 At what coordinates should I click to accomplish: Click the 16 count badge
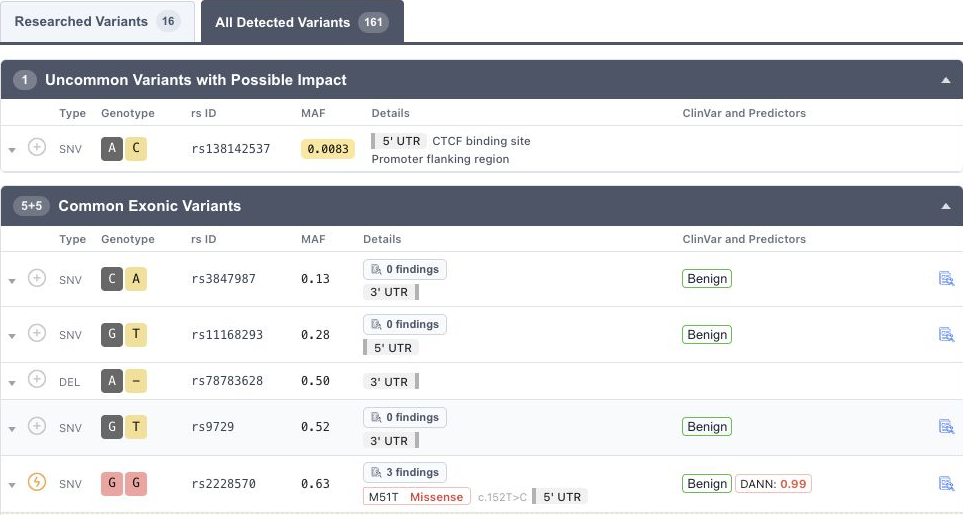(x=168, y=21)
